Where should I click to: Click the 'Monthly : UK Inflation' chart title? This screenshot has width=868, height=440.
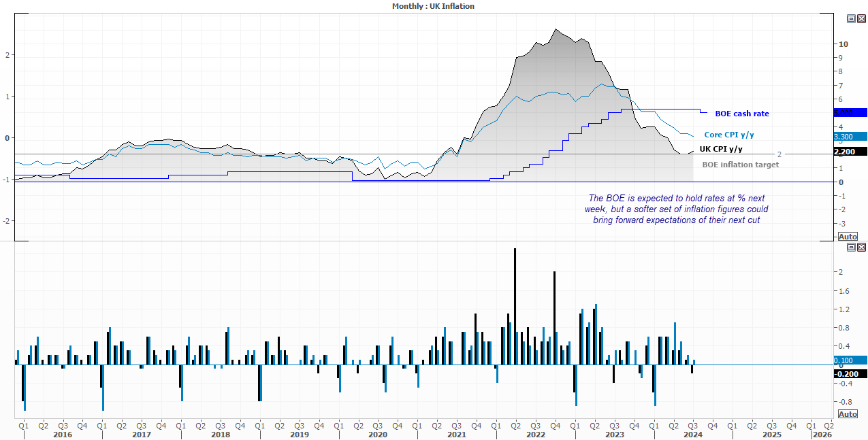point(433,6)
